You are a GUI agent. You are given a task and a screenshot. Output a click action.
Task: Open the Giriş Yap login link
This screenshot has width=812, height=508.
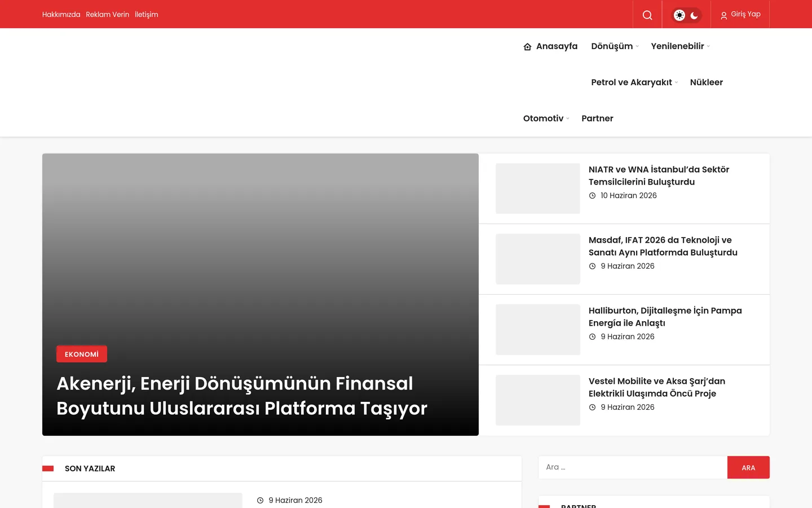tap(740, 15)
